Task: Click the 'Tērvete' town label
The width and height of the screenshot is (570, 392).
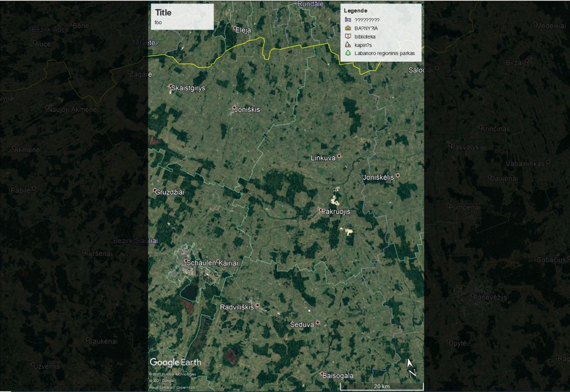Action: pos(143,42)
